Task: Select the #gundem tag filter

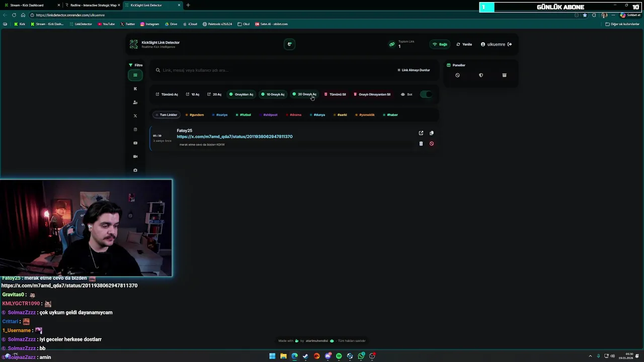Action: (195, 115)
